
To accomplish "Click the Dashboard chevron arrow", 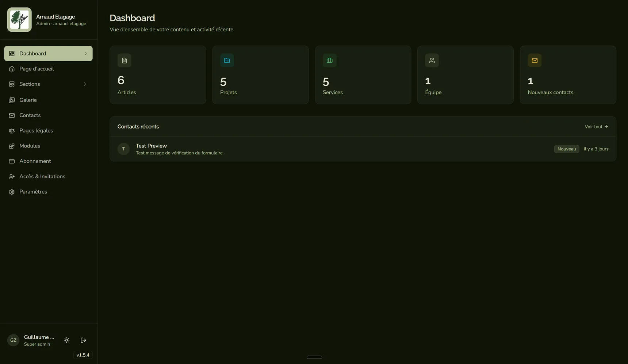I will 86,54.
